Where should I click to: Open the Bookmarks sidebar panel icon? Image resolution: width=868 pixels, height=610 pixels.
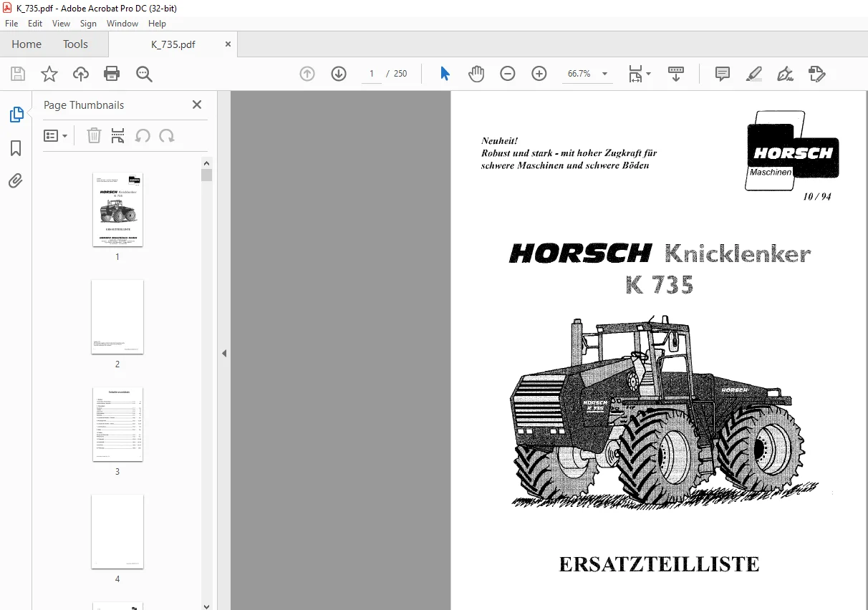tap(16, 148)
